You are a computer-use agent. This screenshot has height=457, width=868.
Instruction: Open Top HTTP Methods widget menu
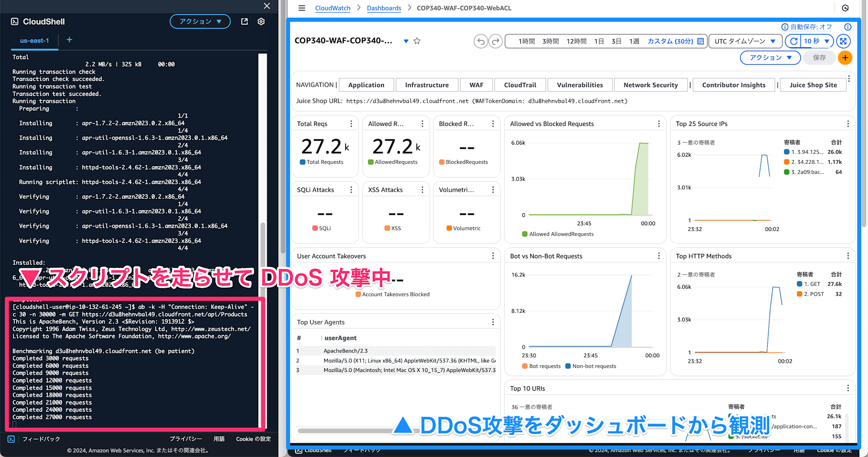click(848, 256)
